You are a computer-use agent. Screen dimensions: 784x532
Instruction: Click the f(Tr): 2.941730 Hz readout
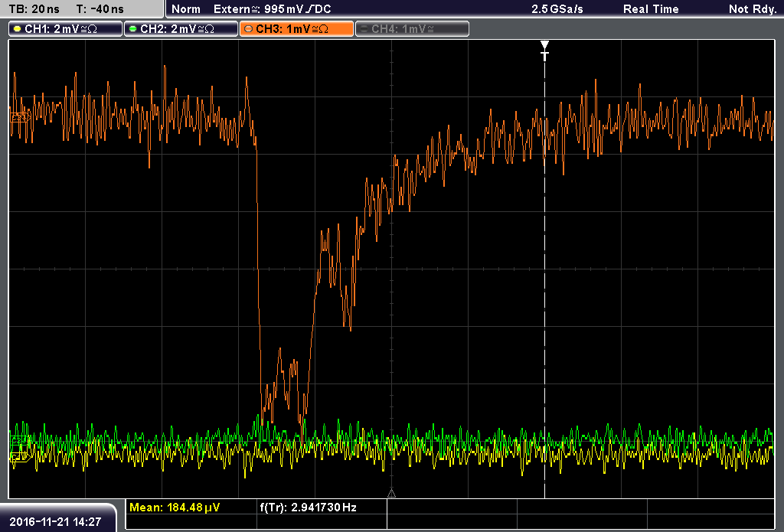pos(308,508)
